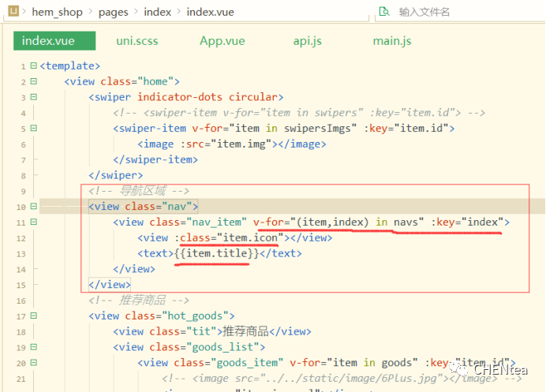Click the index folder breadcrumb segment

(x=158, y=12)
